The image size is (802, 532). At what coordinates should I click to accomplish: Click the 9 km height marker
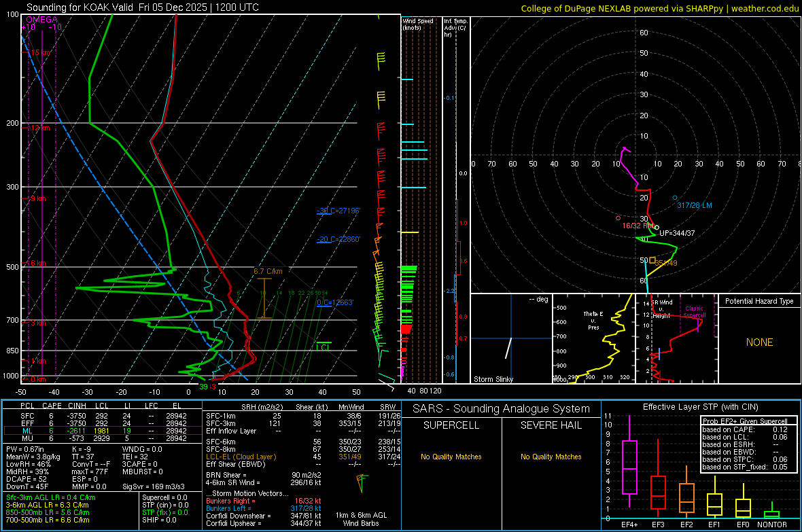pyautogui.click(x=38, y=198)
